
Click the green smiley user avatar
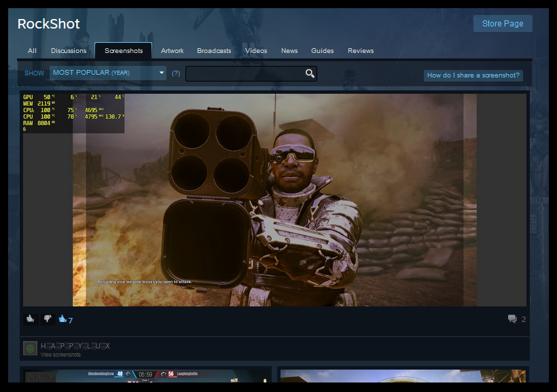pyautogui.click(x=30, y=349)
